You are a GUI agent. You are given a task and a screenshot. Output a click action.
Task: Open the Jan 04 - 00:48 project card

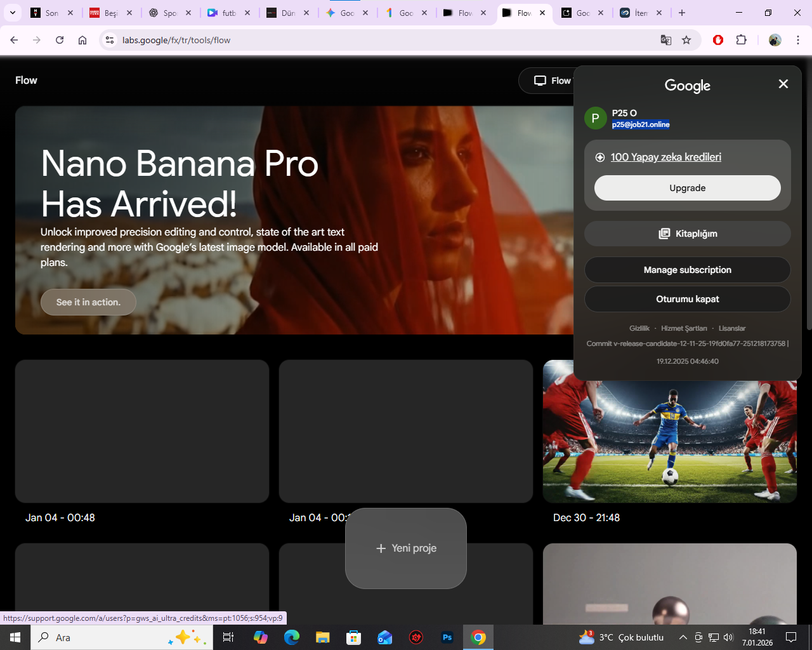pyautogui.click(x=142, y=432)
